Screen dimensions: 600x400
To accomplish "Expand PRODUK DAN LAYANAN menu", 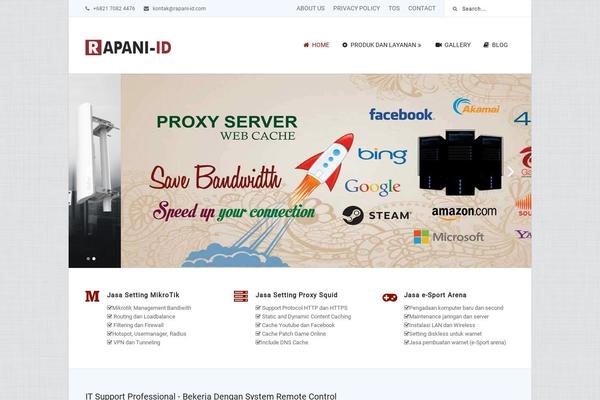I will point(382,45).
